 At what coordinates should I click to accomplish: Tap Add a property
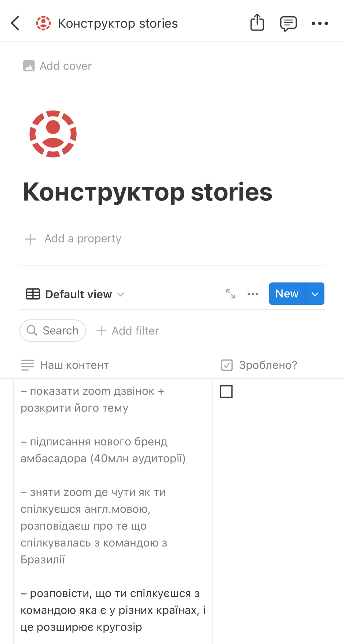[73, 239]
